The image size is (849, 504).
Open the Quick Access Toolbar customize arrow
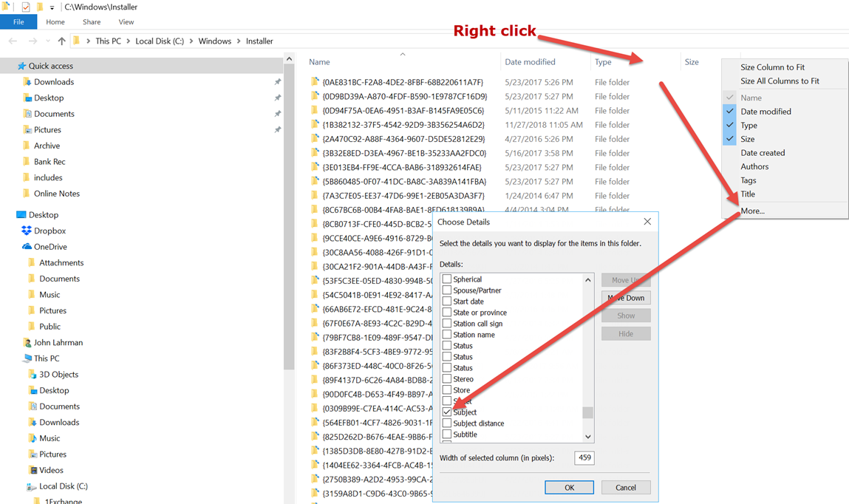click(52, 7)
